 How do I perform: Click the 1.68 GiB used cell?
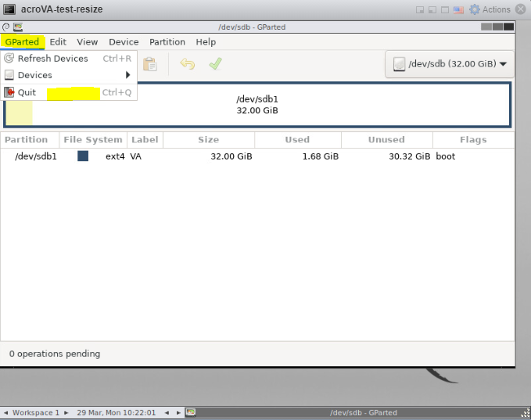[x=321, y=156]
